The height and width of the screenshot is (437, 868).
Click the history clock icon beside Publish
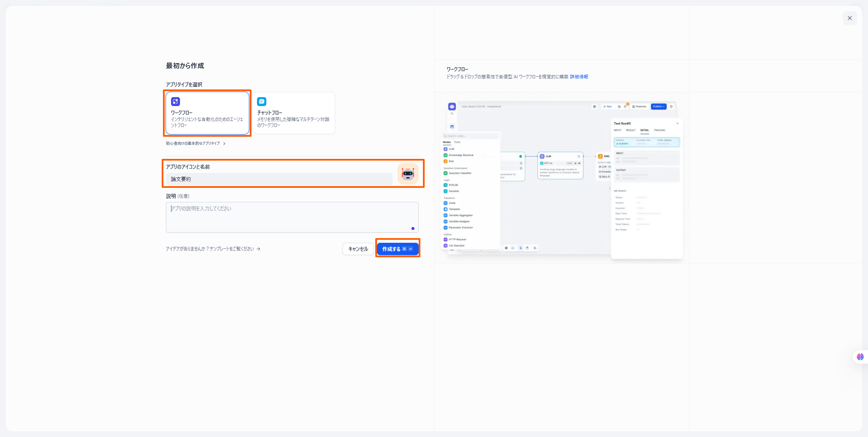[x=671, y=106]
